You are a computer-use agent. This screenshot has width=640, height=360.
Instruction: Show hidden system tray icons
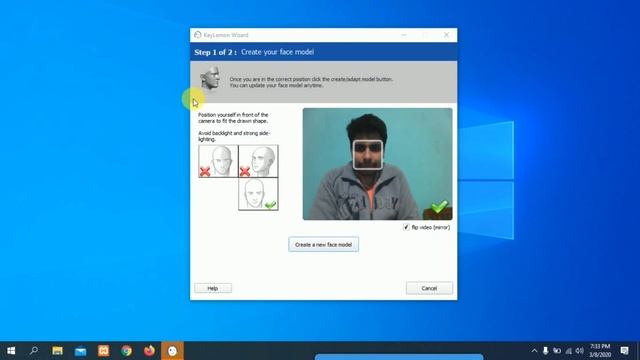tap(534, 351)
